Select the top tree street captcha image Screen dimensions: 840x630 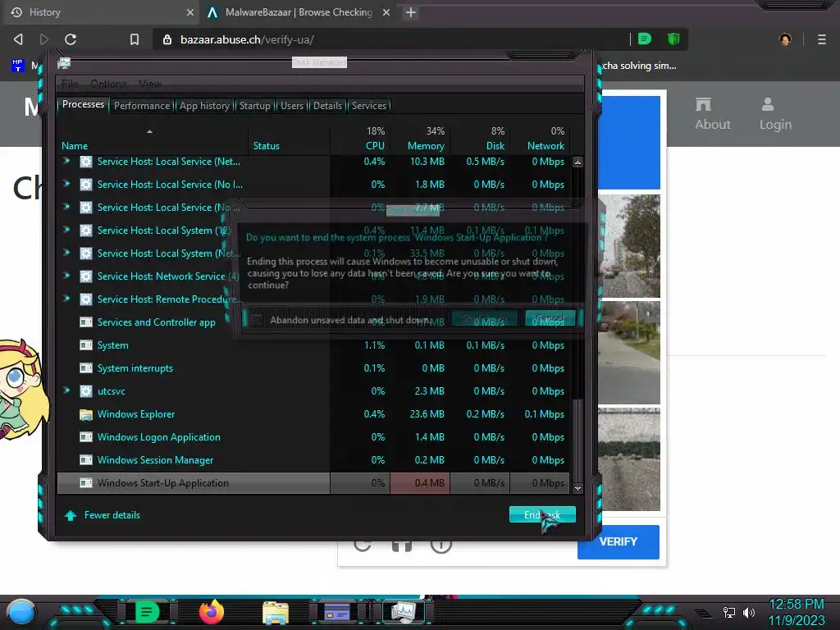click(629, 246)
